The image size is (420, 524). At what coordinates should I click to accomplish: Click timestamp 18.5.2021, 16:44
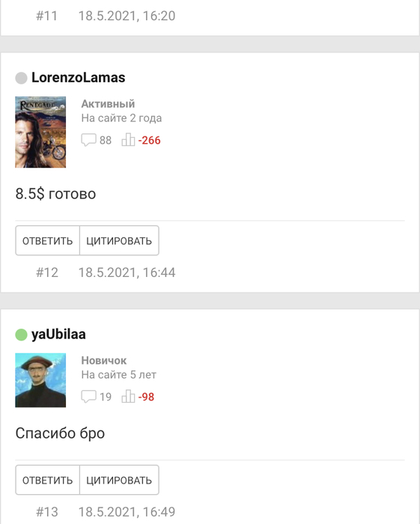point(127,272)
